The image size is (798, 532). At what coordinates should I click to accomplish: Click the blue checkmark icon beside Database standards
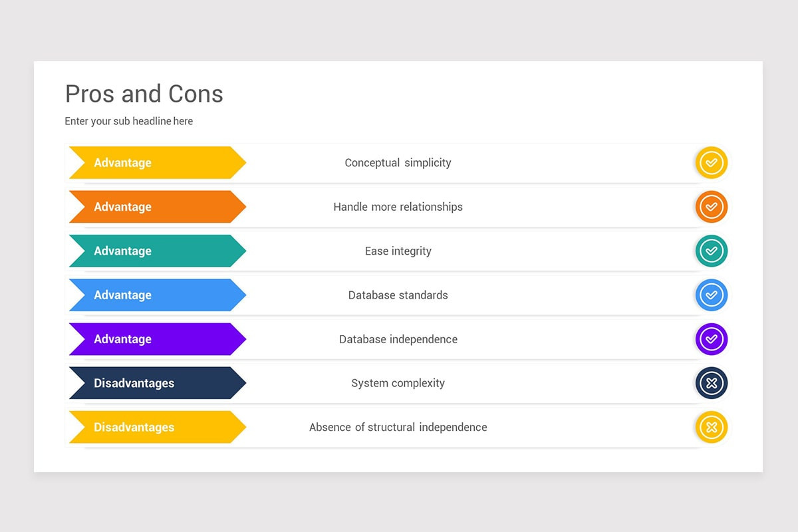(x=712, y=295)
